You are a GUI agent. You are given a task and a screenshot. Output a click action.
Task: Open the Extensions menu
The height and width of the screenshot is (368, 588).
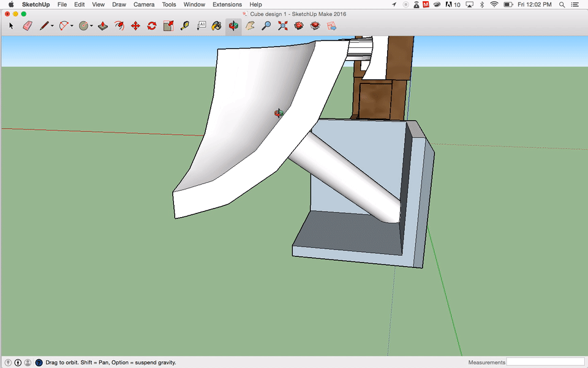click(227, 4)
